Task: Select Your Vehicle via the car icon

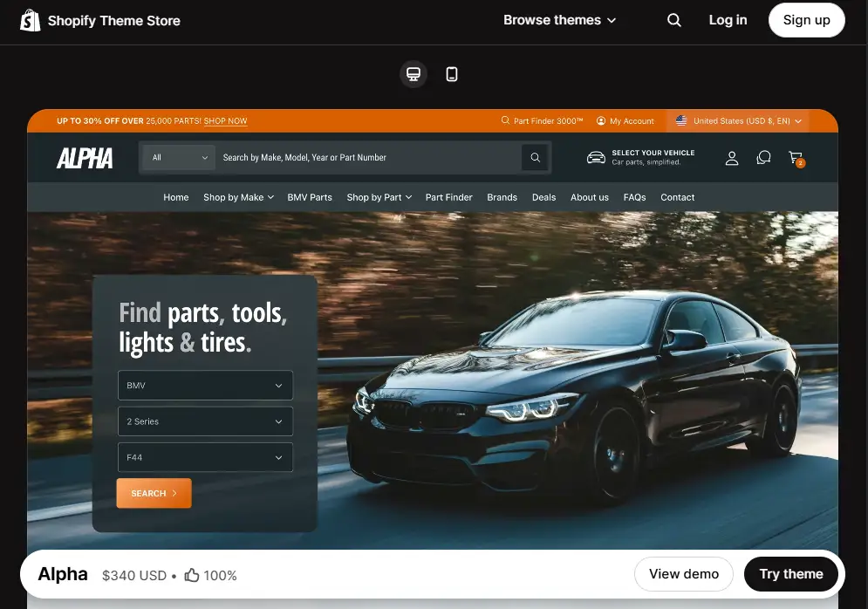Action: point(597,158)
